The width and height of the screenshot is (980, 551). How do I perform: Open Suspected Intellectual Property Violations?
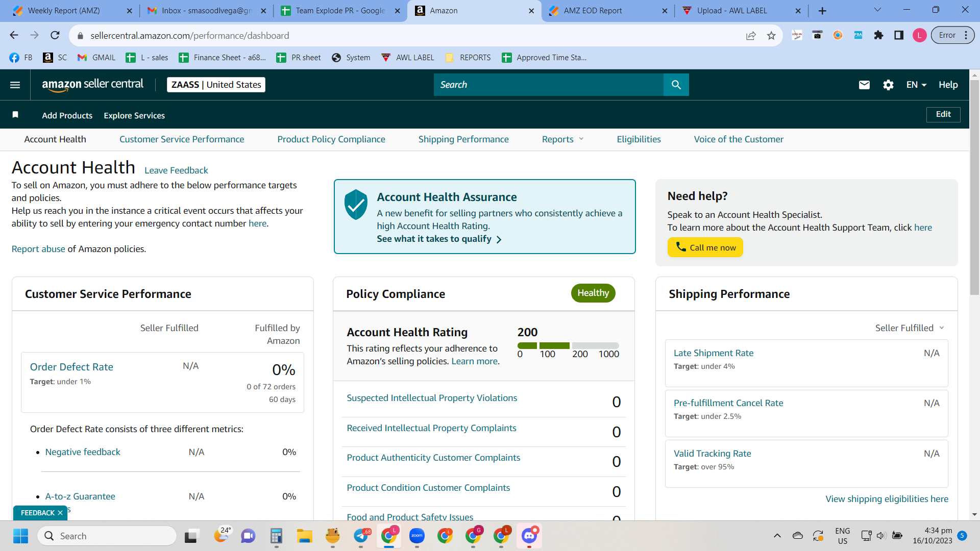[432, 398]
